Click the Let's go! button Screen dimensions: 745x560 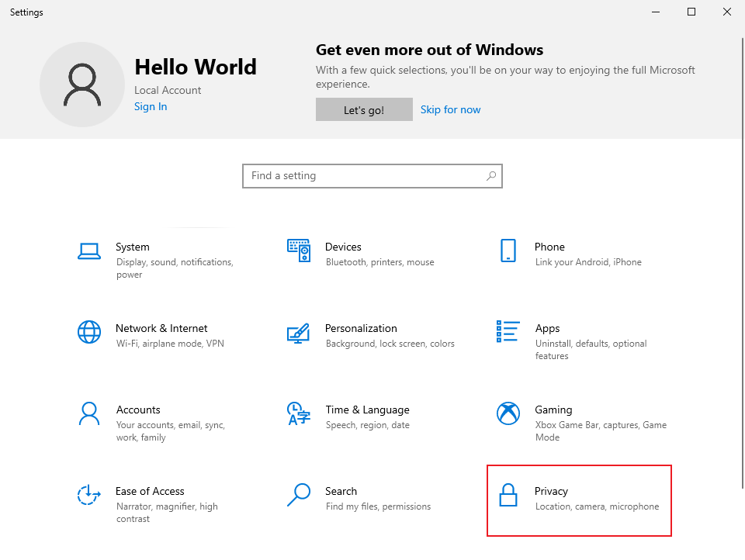coord(364,109)
